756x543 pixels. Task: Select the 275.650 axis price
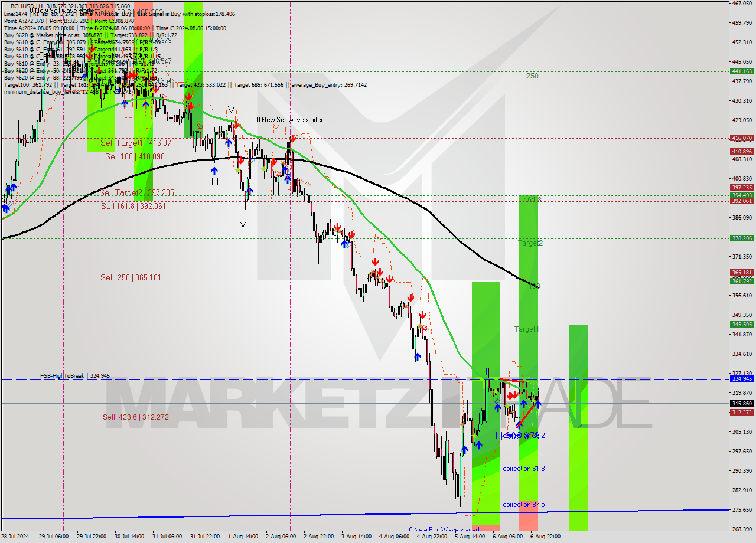tap(742, 510)
